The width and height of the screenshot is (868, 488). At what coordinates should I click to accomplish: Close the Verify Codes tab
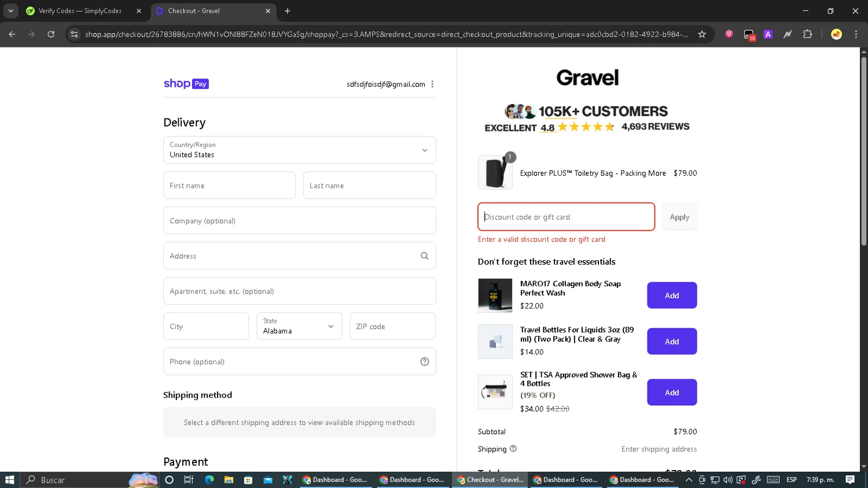pyautogui.click(x=139, y=11)
